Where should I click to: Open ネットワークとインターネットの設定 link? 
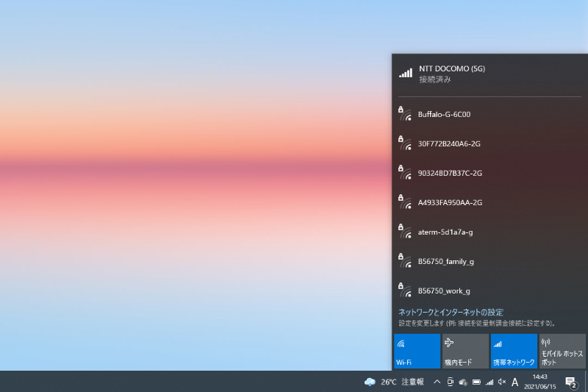(451, 312)
